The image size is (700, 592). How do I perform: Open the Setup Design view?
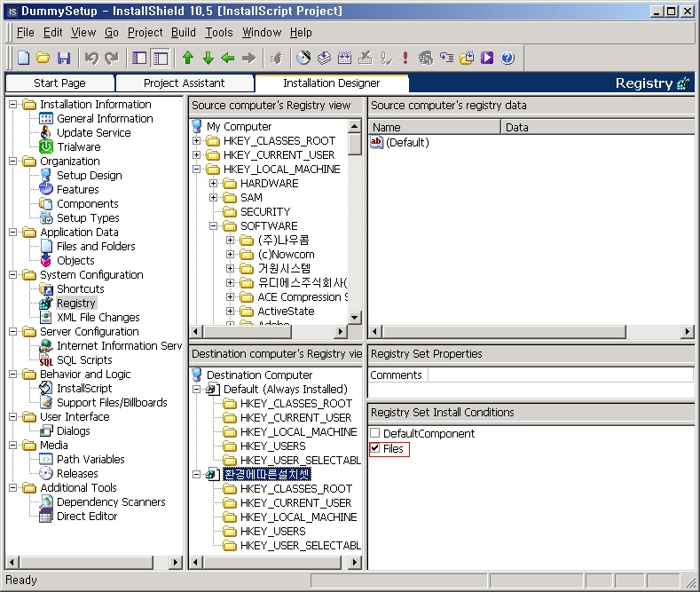[90, 176]
